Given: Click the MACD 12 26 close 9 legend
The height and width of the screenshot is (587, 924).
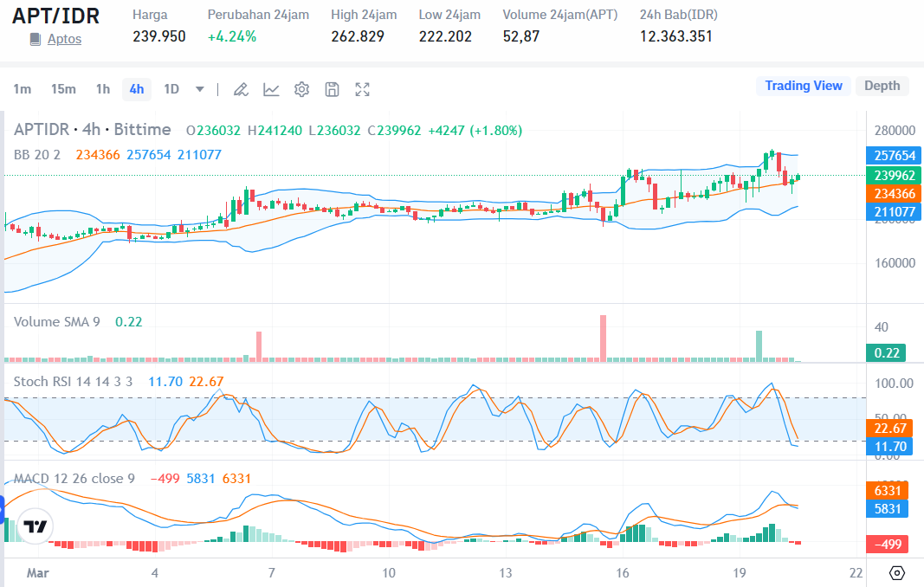Looking at the screenshot, I should (74, 479).
